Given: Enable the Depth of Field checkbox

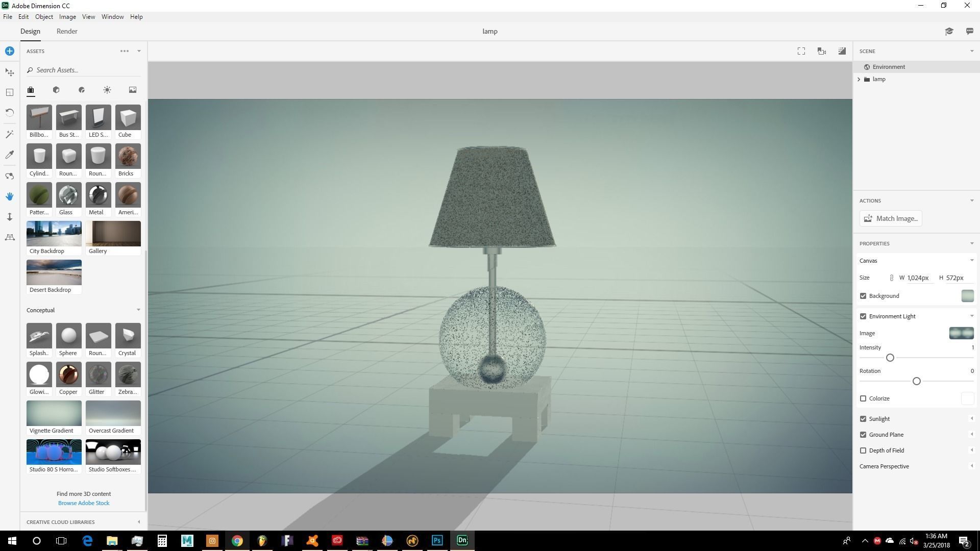Looking at the screenshot, I should [x=863, y=450].
